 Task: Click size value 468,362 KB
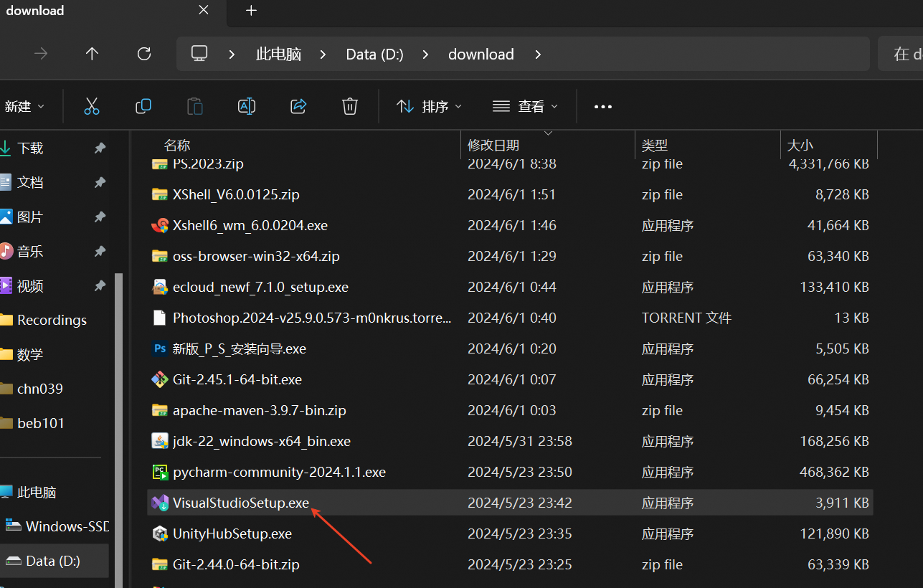pyautogui.click(x=834, y=472)
